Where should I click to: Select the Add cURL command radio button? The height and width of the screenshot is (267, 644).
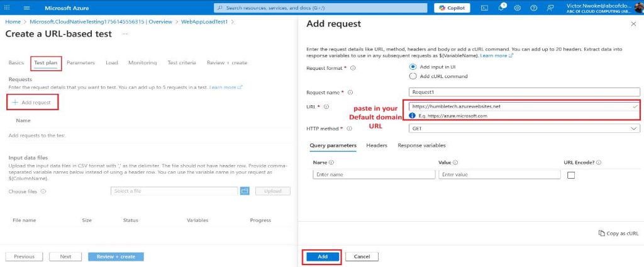click(413, 76)
